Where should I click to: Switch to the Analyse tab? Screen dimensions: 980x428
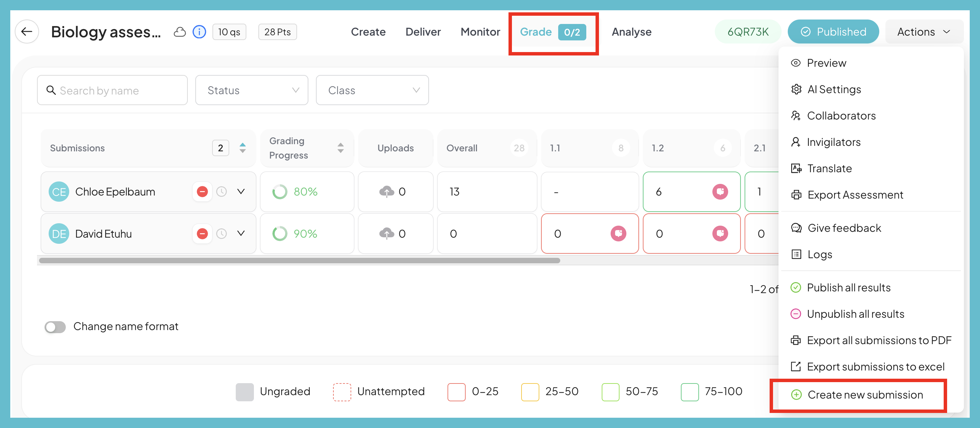click(631, 32)
